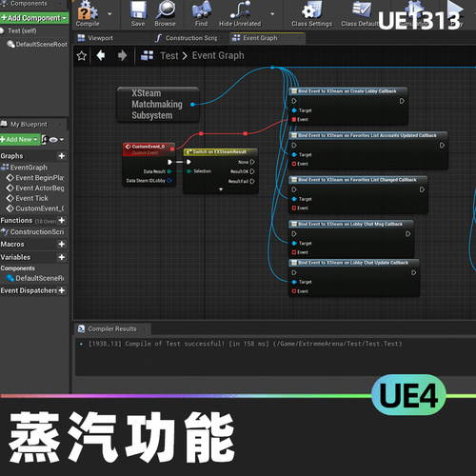The image size is (476, 476).
Task: Switch to Construction Script tab
Action: tap(188, 38)
